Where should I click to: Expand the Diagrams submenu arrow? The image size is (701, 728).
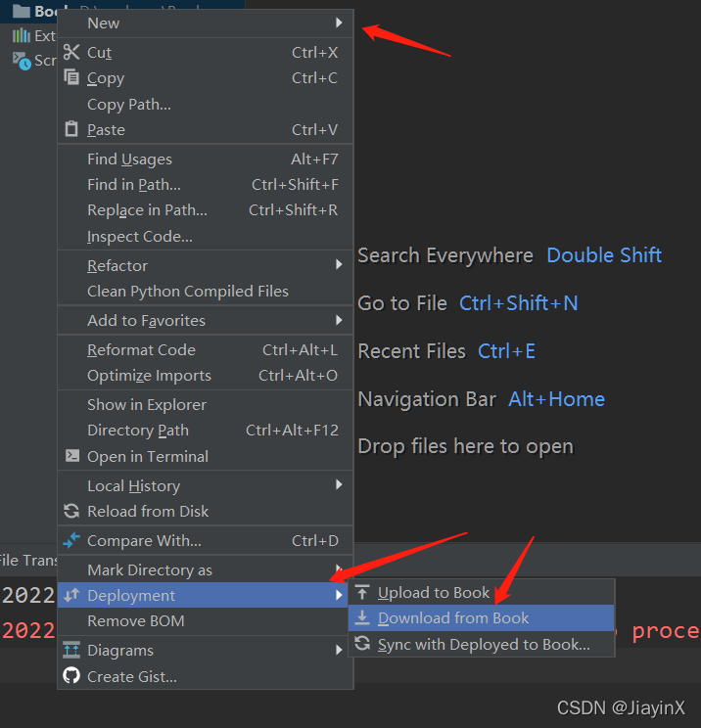(339, 650)
